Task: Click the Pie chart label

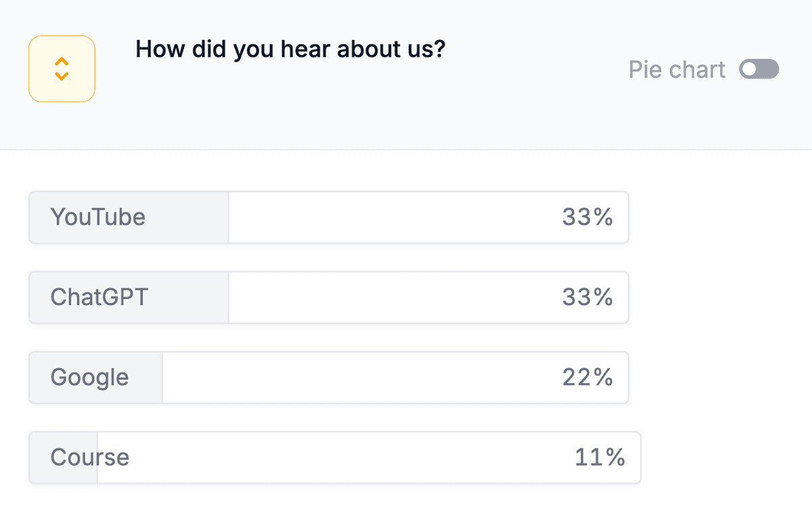Action: (x=677, y=69)
